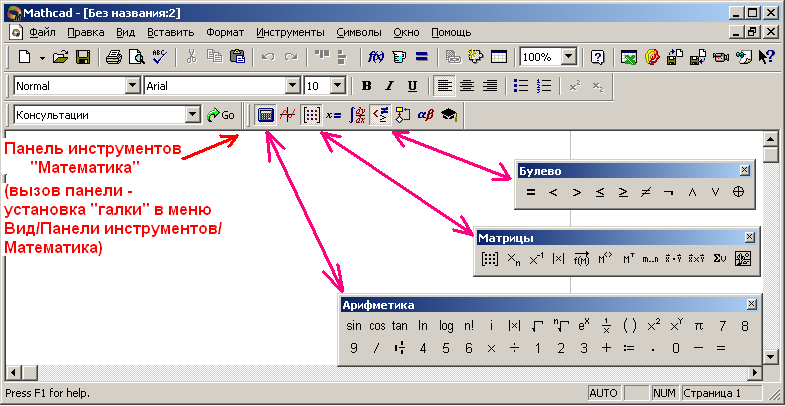Toggle Underline formatting
785x406 pixels.
[x=412, y=86]
